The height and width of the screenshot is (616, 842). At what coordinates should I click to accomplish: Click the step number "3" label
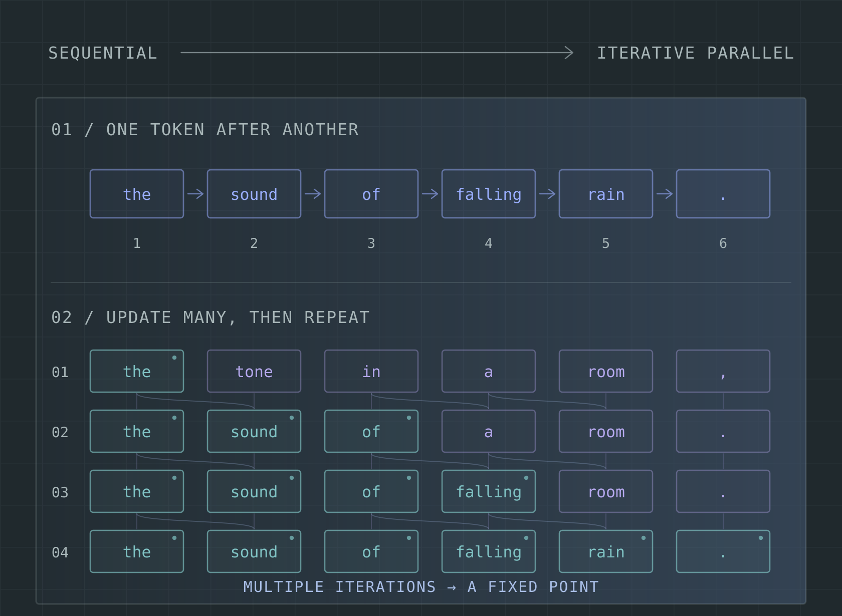tap(371, 243)
